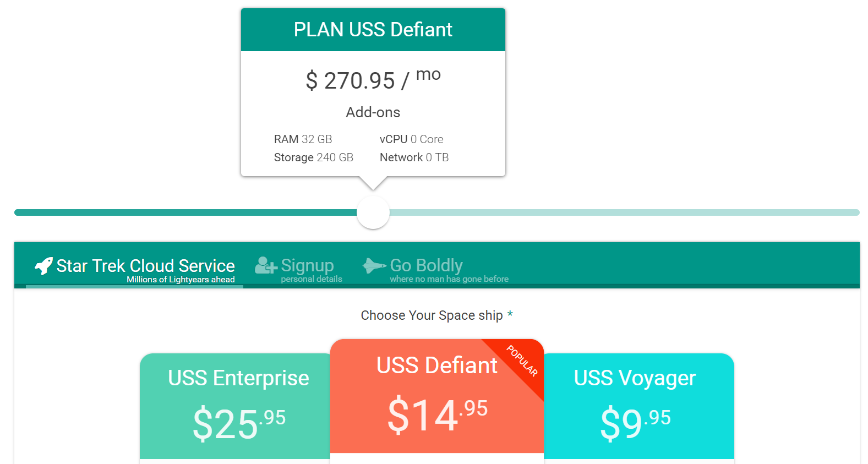This screenshot has width=868, height=464.
Task: Click the tooltip arrow pointer above the slider
Action: pos(373,183)
